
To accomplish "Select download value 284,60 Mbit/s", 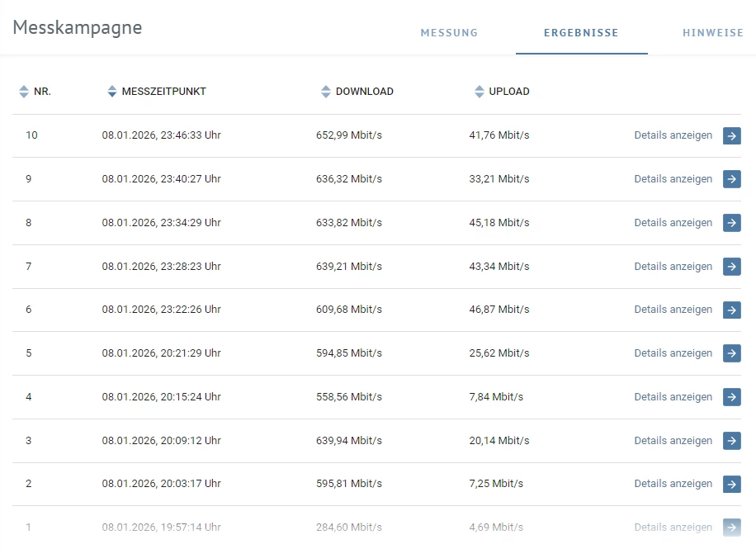I will 349,528.
